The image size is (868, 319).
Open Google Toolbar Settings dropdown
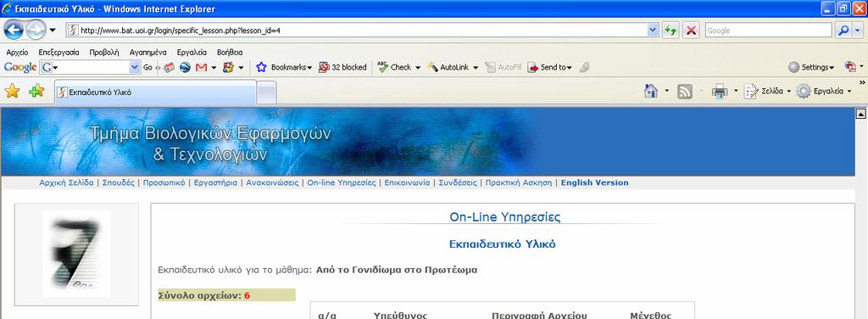tap(811, 67)
